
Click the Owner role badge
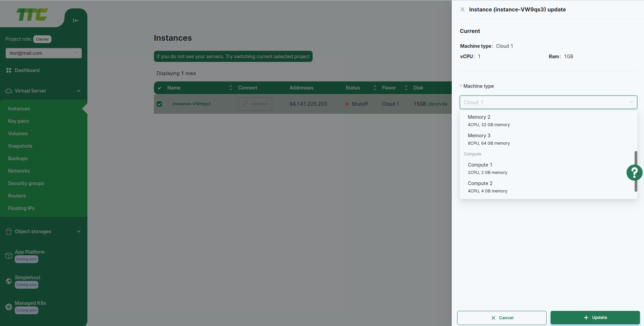click(x=42, y=39)
